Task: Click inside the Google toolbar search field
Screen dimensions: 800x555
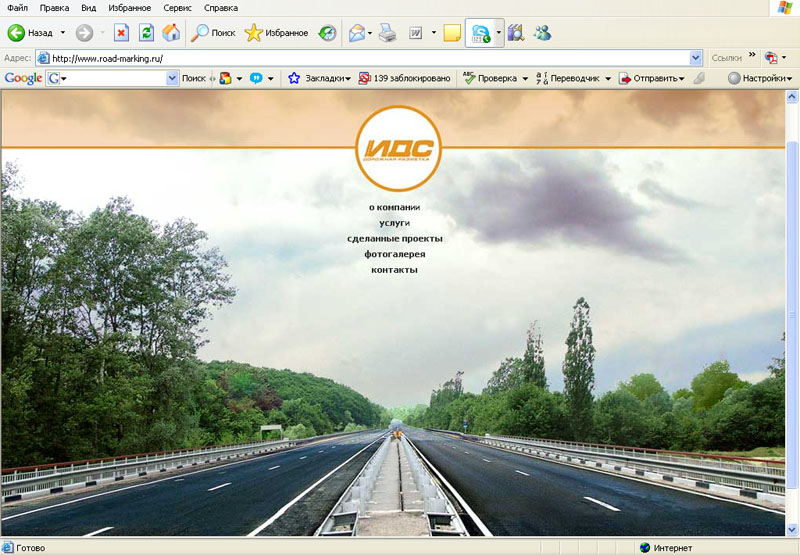Action: [x=112, y=78]
